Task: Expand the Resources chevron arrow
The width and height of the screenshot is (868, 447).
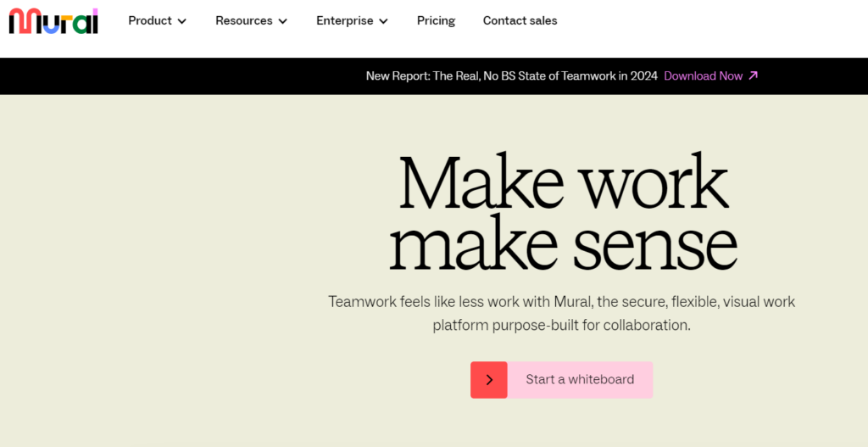Action: [283, 21]
